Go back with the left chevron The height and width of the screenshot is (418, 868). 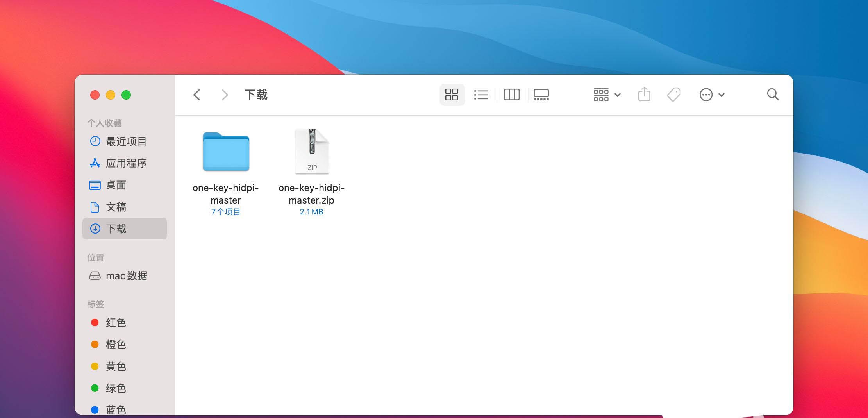click(197, 95)
